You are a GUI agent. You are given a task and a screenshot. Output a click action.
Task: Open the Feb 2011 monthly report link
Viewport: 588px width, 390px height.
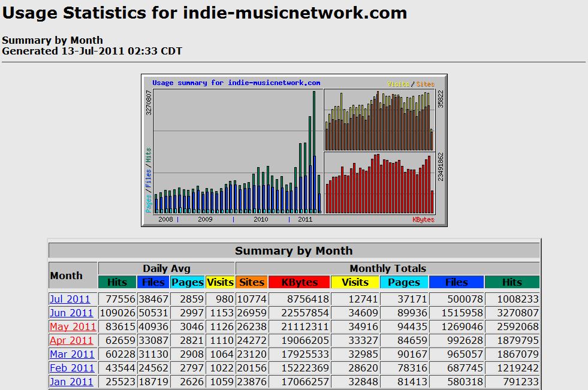72,368
